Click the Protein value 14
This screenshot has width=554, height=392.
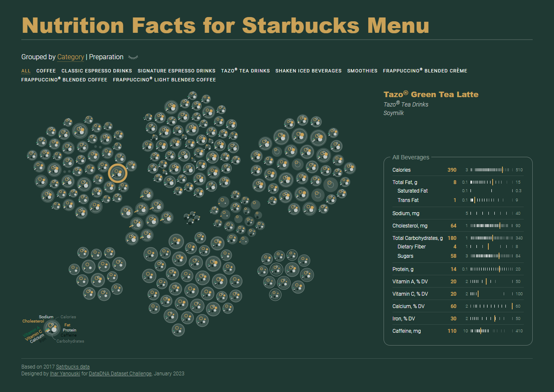(453, 269)
